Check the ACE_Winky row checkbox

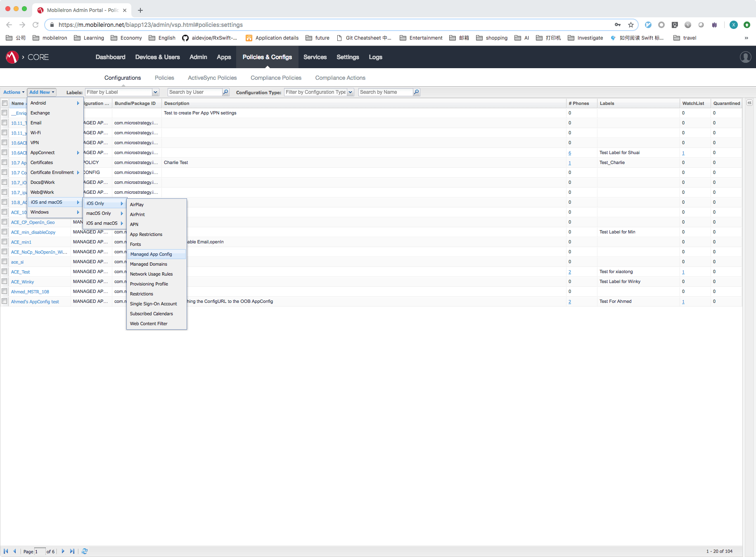(x=5, y=281)
